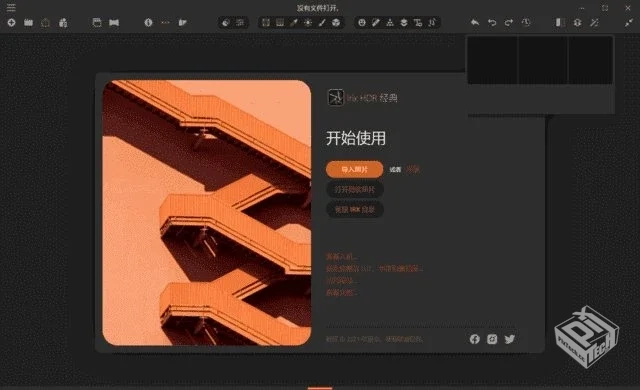Click the music-note-like icon at group end
This screenshot has width=640, height=390.
[432, 22]
